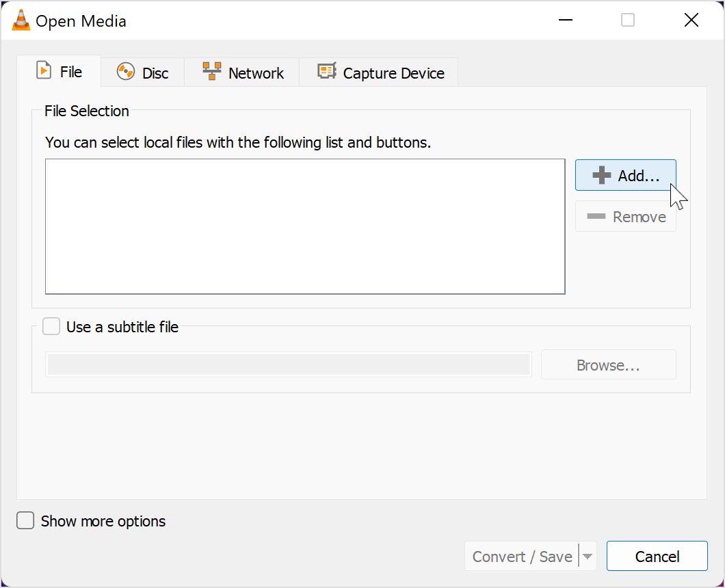Viewport: 725px width, 588px height.
Task: Select the Capture Device tab label
Action: point(393,73)
